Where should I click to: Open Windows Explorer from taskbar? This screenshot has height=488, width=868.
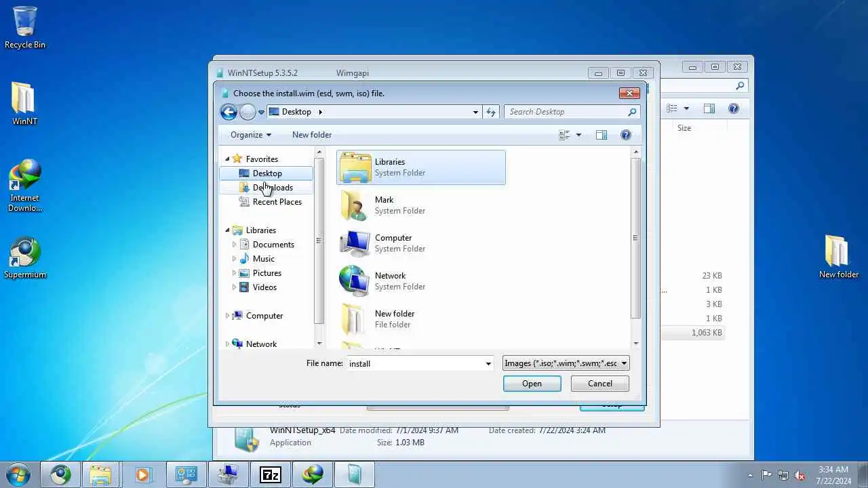click(x=101, y=474)
